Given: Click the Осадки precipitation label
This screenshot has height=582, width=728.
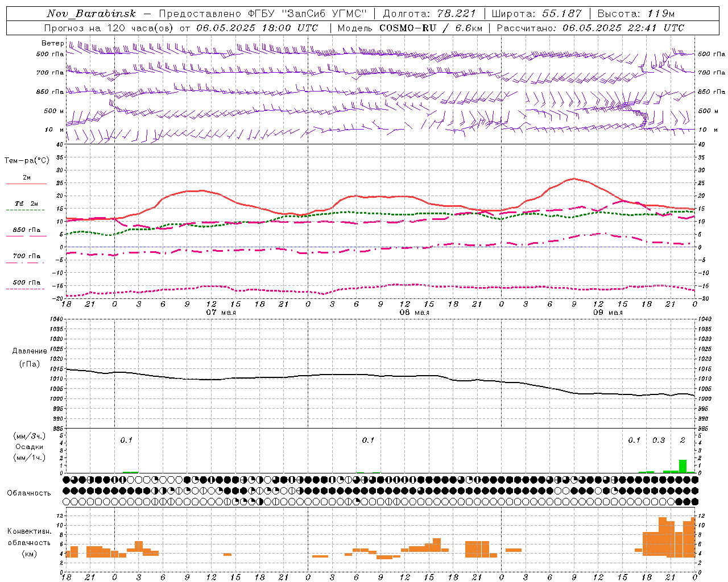Looking at the screenshot, I should tap(30, 447).
